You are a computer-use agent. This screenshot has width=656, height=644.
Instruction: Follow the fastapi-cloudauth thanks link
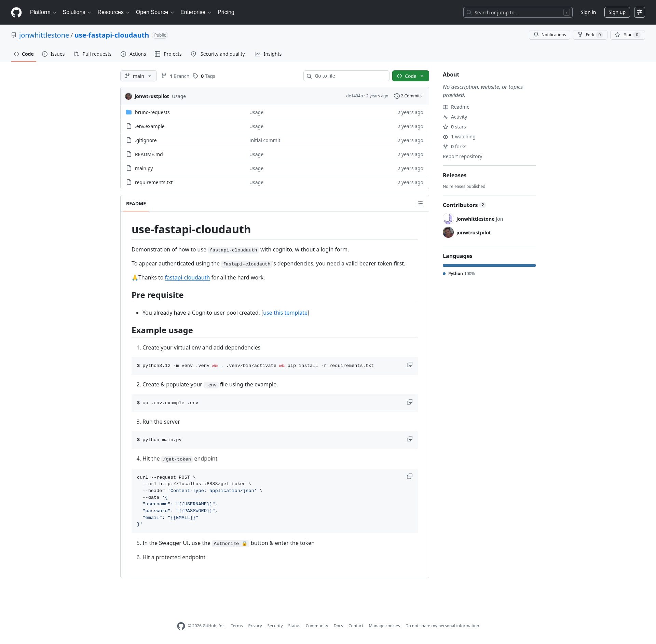tap(187, 277)
